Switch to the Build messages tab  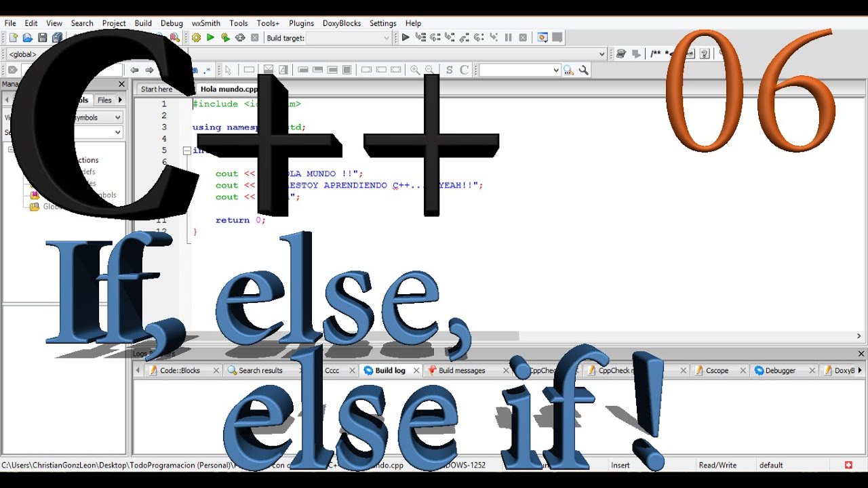tap(462, 370)
